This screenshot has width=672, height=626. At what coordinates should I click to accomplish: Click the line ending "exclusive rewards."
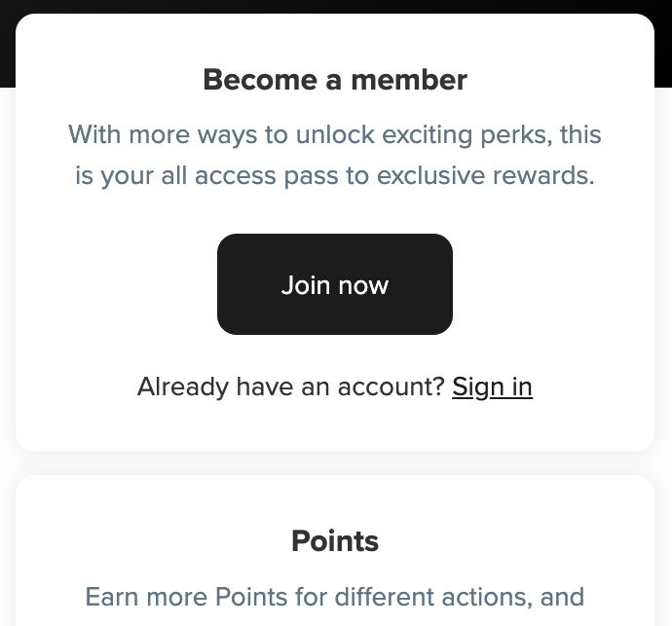pyautogui.click(x=335, y=177)
